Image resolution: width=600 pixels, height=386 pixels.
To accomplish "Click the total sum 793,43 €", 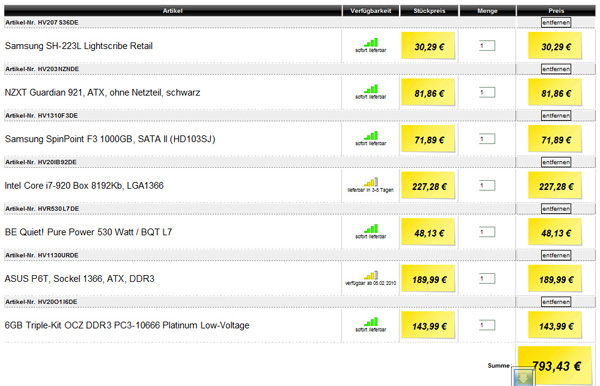I will [x=556, y=366].
